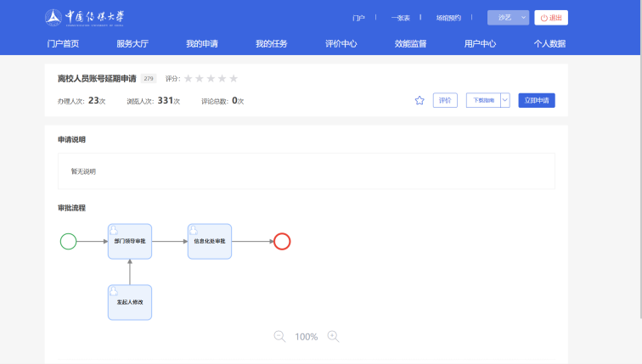Zoom out the approval flow diagram

coord(279,337)
